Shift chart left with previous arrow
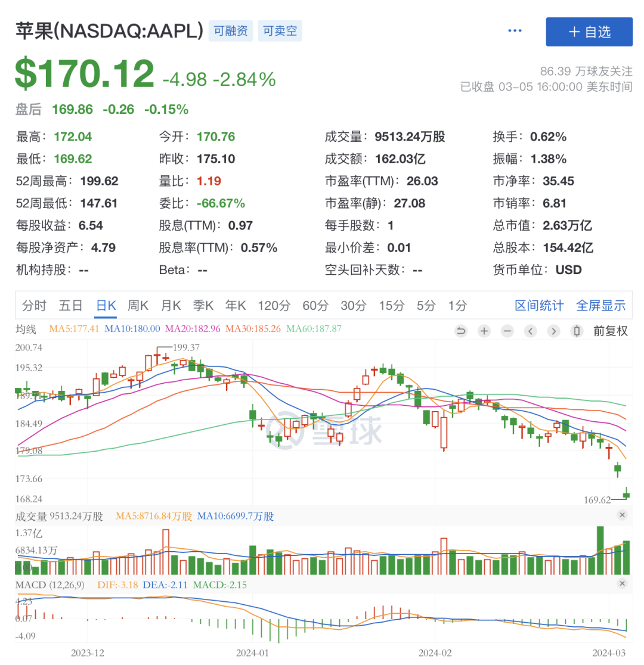The height and width of the screenshot is (665, 644). (530, 331)
